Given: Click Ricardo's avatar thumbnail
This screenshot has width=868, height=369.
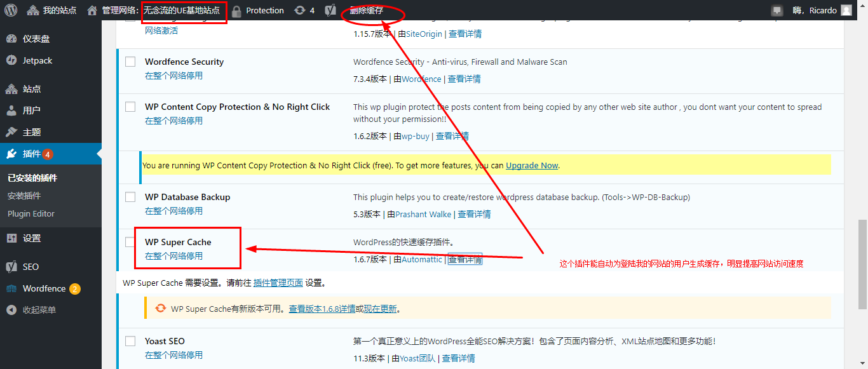Looking at the screenshot, I should coord(846,10).
